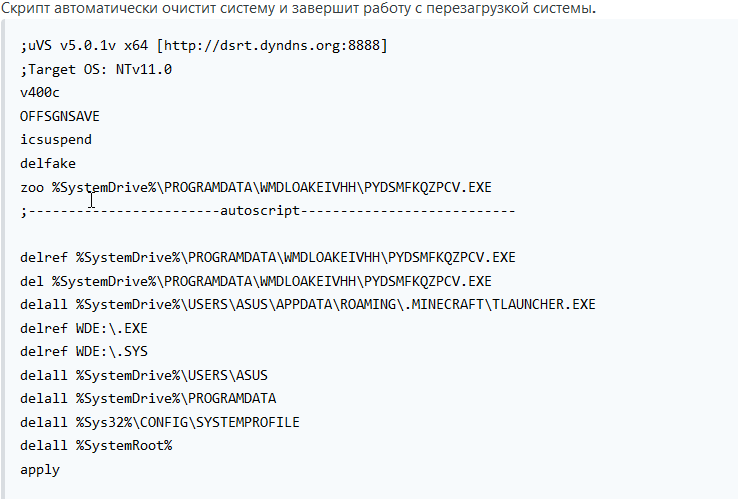Viewport: 738px width, 499px height.
Task: Click the del PYDSMFKQZPCV.EXE line
Action: (256, 281)
